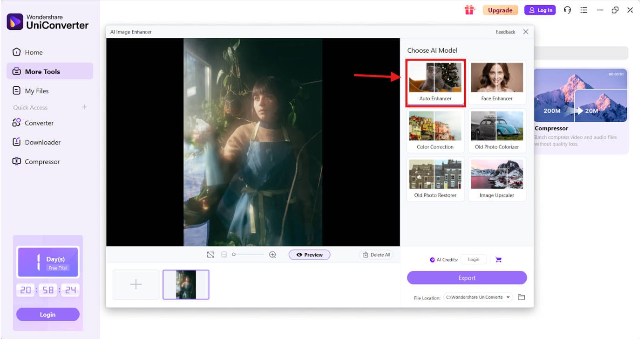Viewport: 644px width, 339px height.
Task: Open Downloader from Quick Access
Action: click(x=50, y=142)
